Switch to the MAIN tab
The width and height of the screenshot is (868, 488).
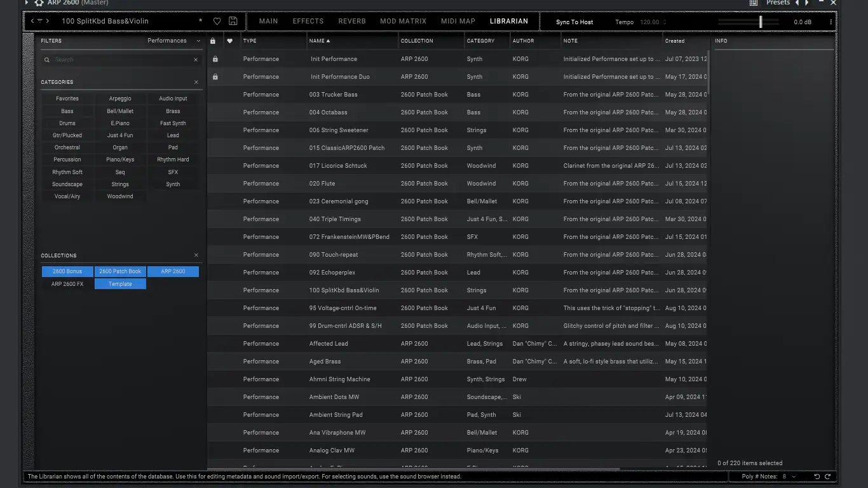(x=268, y=21)
